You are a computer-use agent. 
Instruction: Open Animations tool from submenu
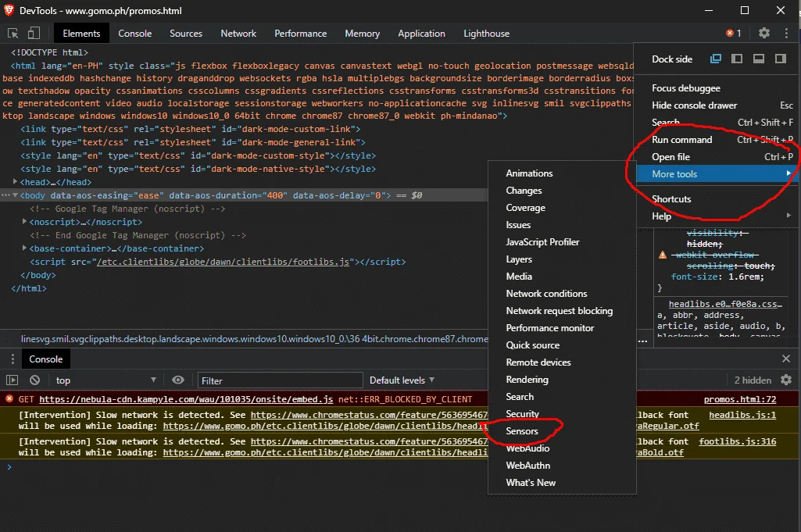(562, 173)
